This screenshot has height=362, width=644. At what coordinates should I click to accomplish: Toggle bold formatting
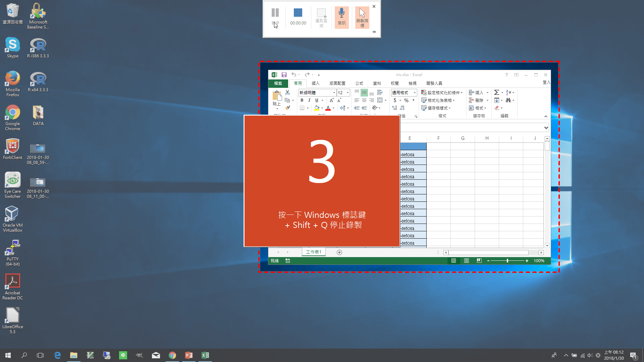[302, 100]
